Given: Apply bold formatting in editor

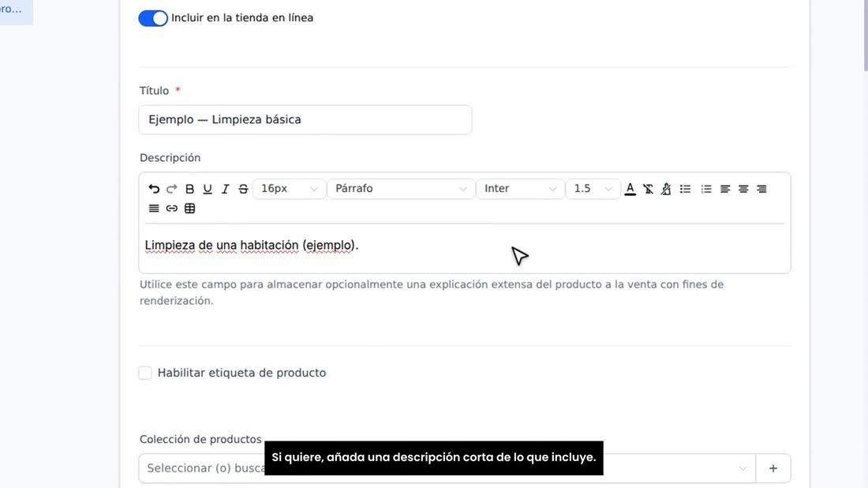Looking at the screenshot, I should tap(190, 189).
